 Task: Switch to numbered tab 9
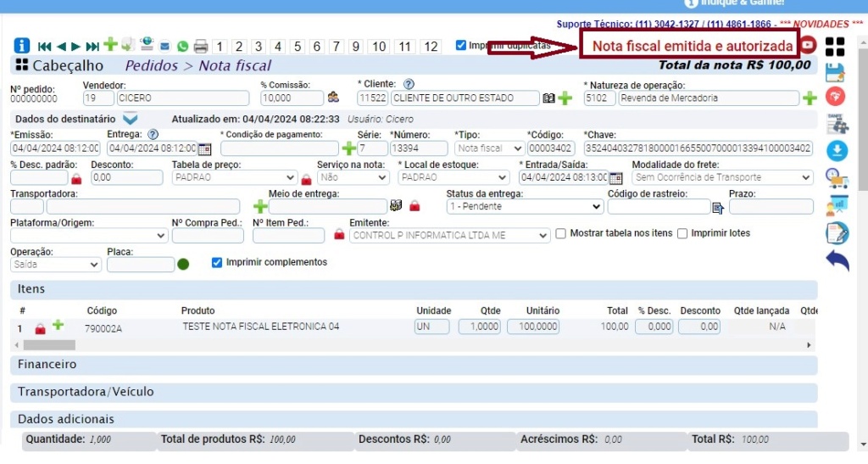(x=355, y=47)
